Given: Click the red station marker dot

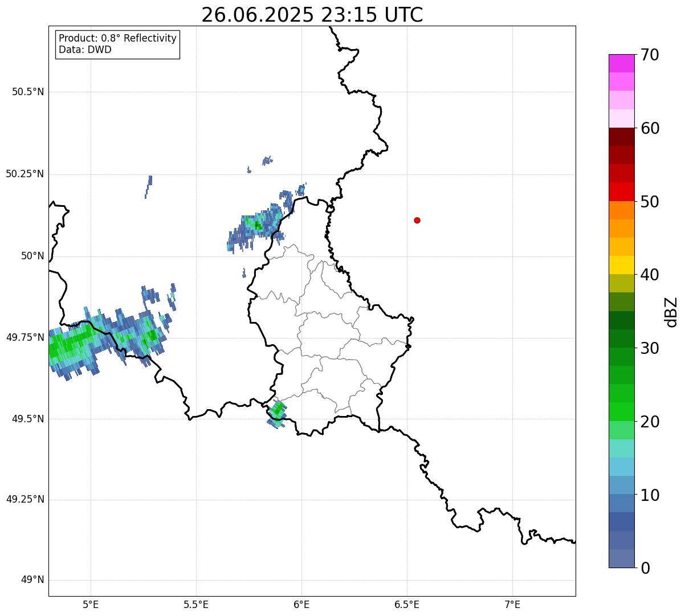Looking at the screenshot, I should click(417, 220).
